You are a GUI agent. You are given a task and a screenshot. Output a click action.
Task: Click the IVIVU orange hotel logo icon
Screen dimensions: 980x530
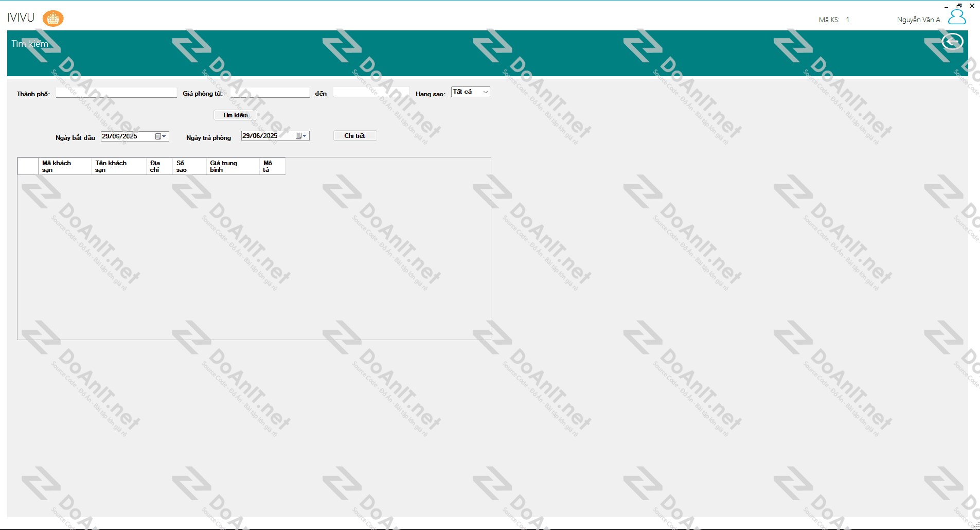coord(53,19)
